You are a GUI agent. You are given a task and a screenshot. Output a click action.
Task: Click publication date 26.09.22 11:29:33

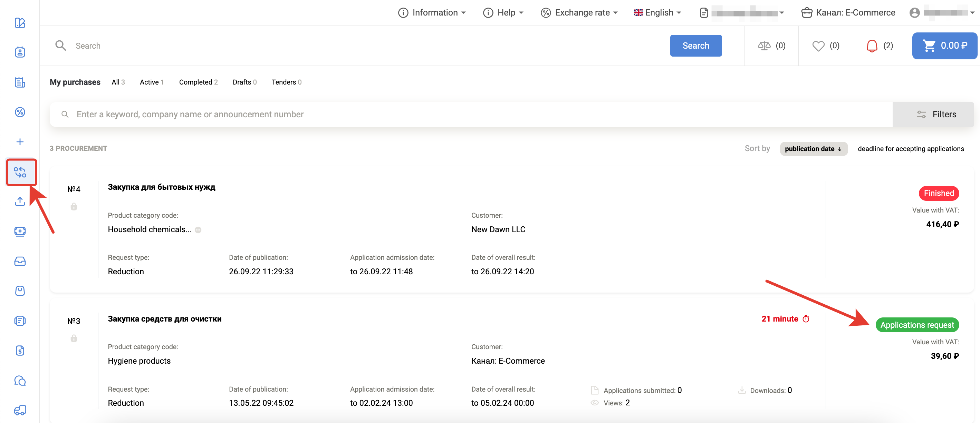coord(261,271)
